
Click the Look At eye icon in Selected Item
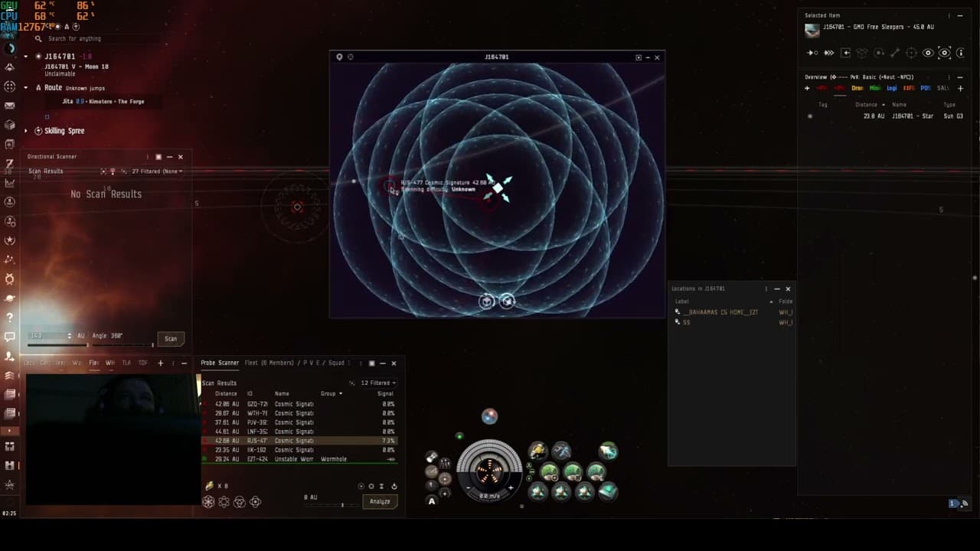click(x=928, y=53)
